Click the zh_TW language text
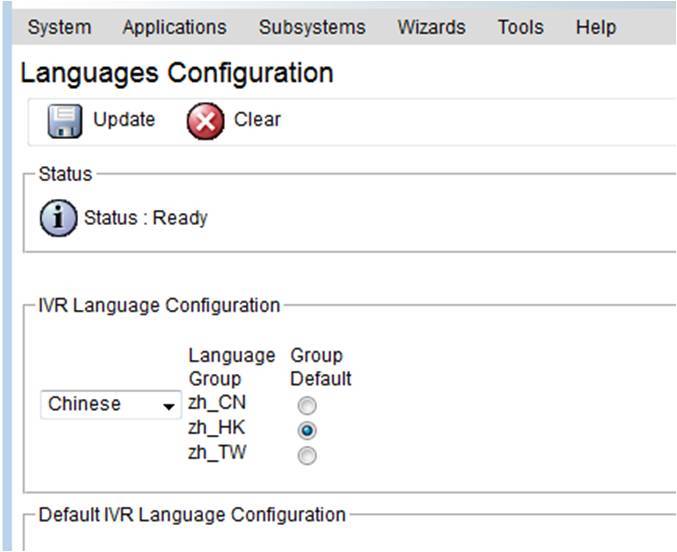The height and width of the screenshot is (552, 677). (217, 453)
